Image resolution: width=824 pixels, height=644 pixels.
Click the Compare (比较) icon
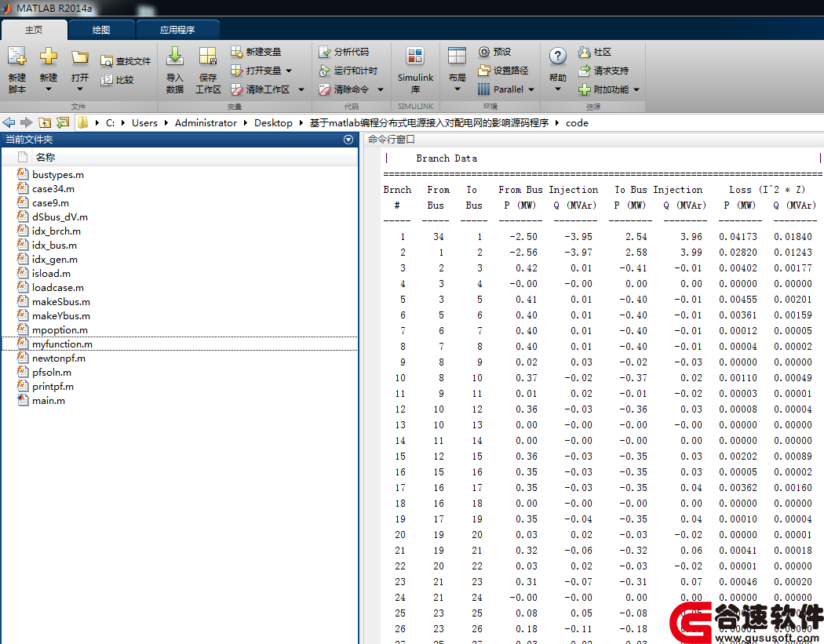[x=107, y=80]
